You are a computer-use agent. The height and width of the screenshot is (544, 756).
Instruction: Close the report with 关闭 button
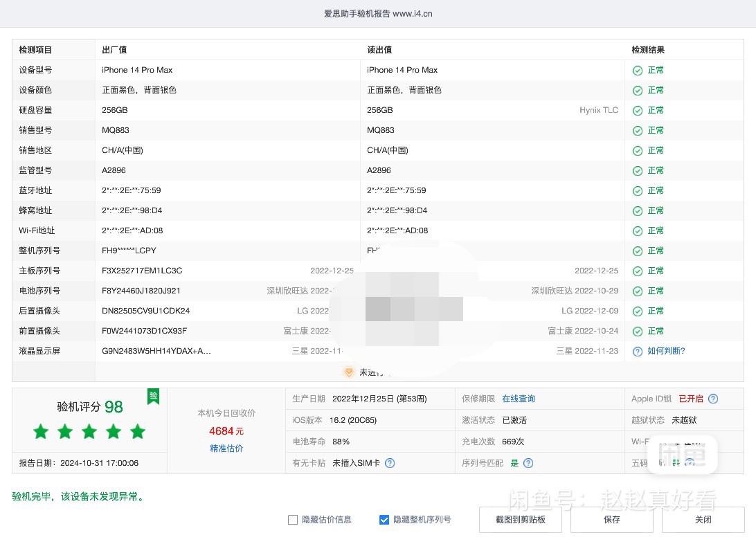pyautogui.click(x=703, y=519)
